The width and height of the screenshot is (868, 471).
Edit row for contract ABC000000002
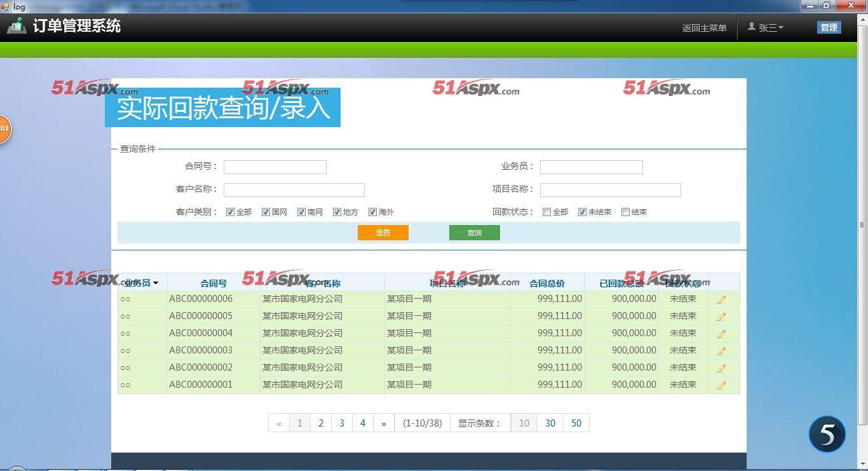(x=721, y=368)
